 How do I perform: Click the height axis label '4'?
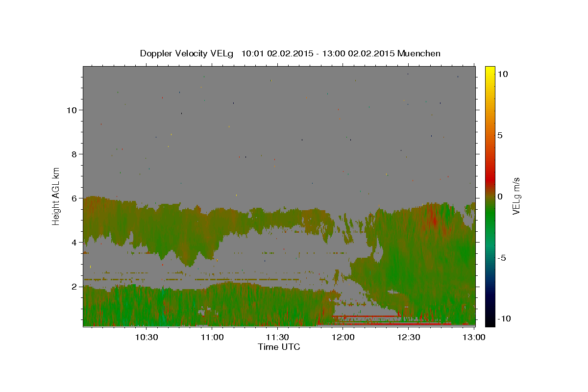(74, 242)
